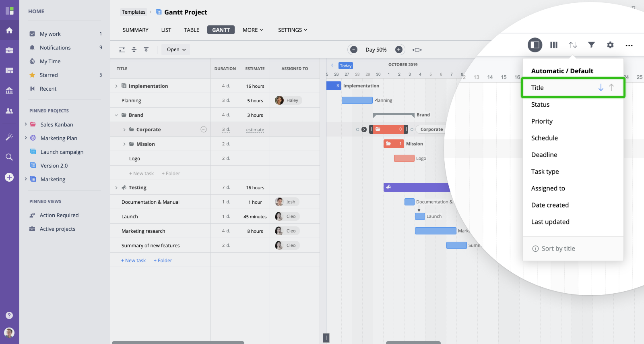Click Templates breadcrumb
The height and width of the screenshot is (344, 644).
[134, 12]
